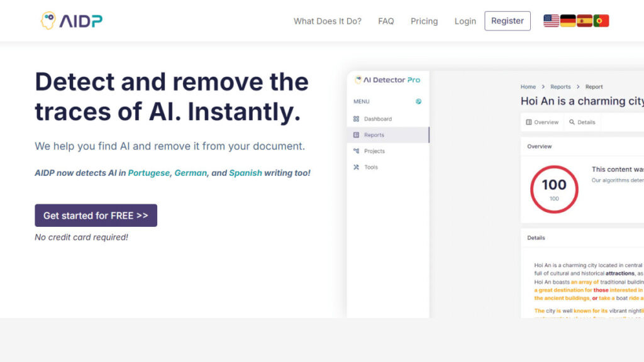This screenshot has width=644, height=362.
Task: Click the teal icon beside MENU
Action: click(x=418, y=101)
